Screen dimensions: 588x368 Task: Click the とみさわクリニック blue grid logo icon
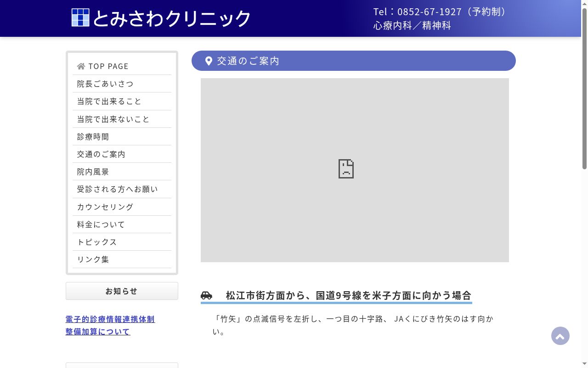80,17
